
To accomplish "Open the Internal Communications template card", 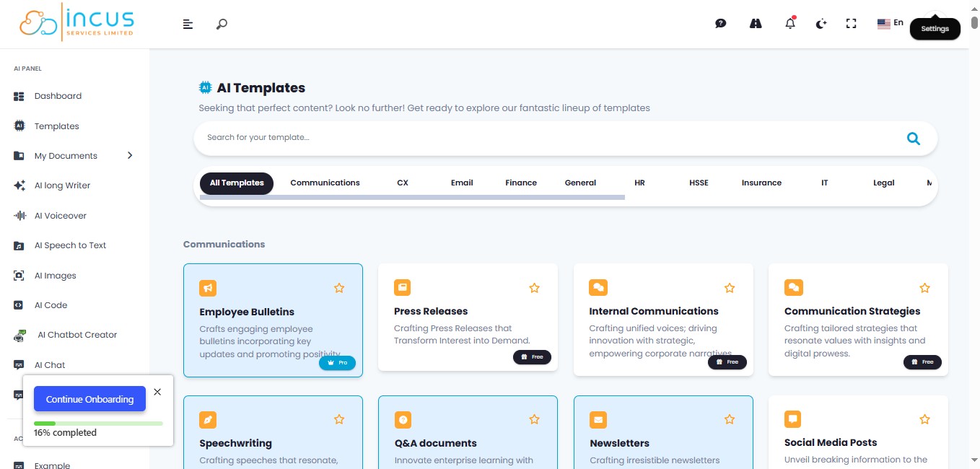I will coord(653,312).
